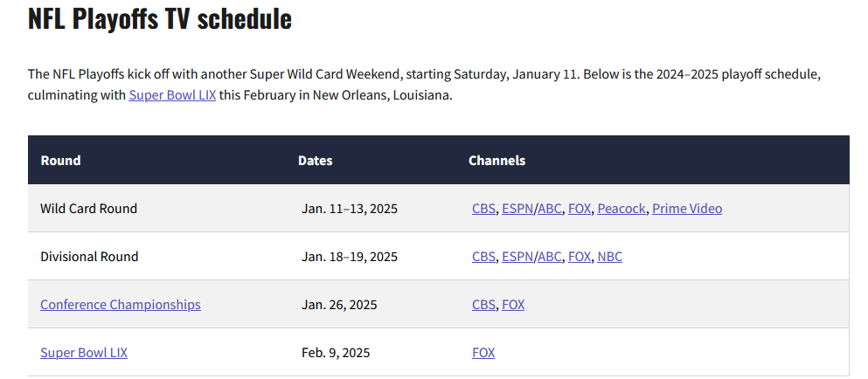Screen dimensions: 868x379
Task: Open ESPN link in Divisional Round row
Action: pyautogui.click(x=517, y=257)
